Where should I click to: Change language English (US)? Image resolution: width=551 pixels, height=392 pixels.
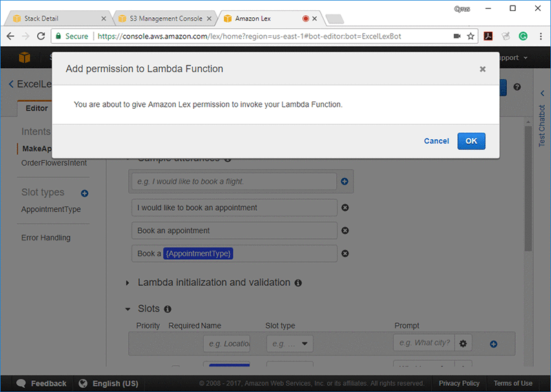pos(108,384)
